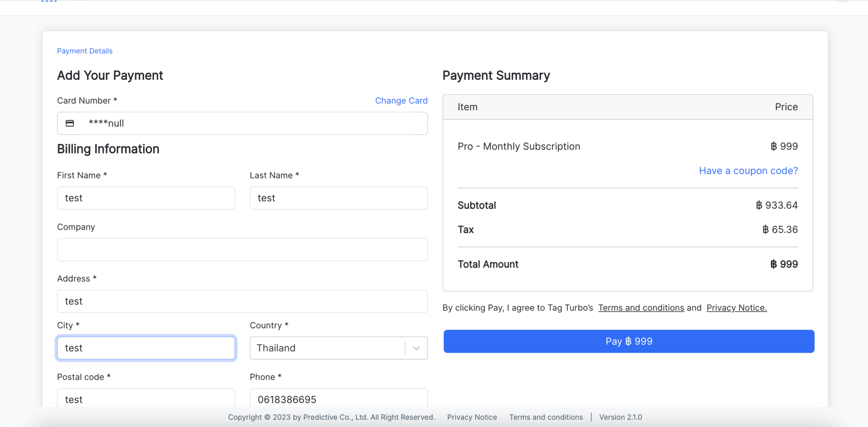The image size is (868, 427).
Task: Click the chevron on the Country selector
Action: [417, 348]
